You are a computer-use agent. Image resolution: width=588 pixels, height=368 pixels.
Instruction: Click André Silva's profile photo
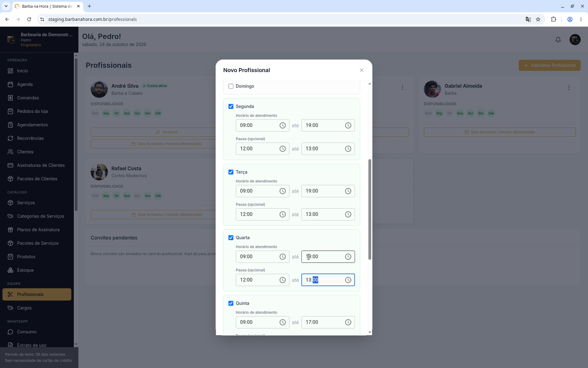[99, 89]
